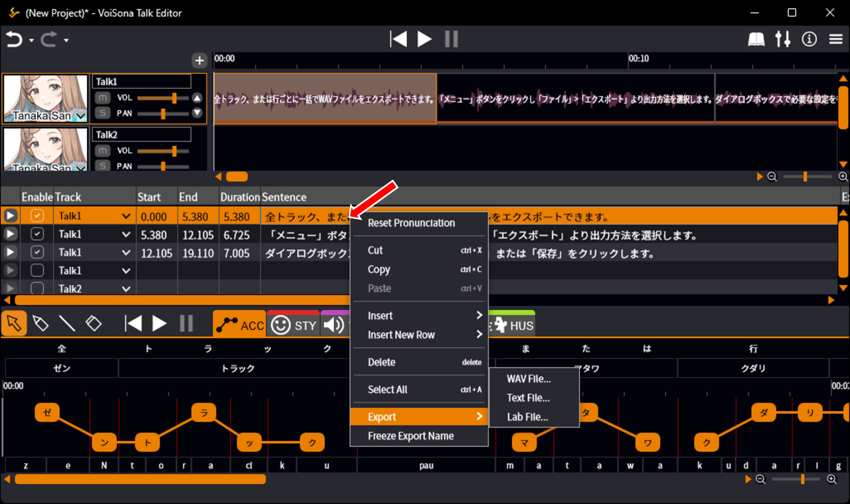Select the pen drawing tool
850x504 pixels.
41,323
